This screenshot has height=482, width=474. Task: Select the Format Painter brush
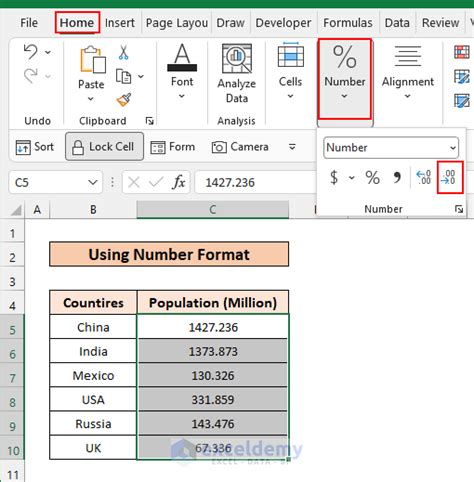click(124, 100)
